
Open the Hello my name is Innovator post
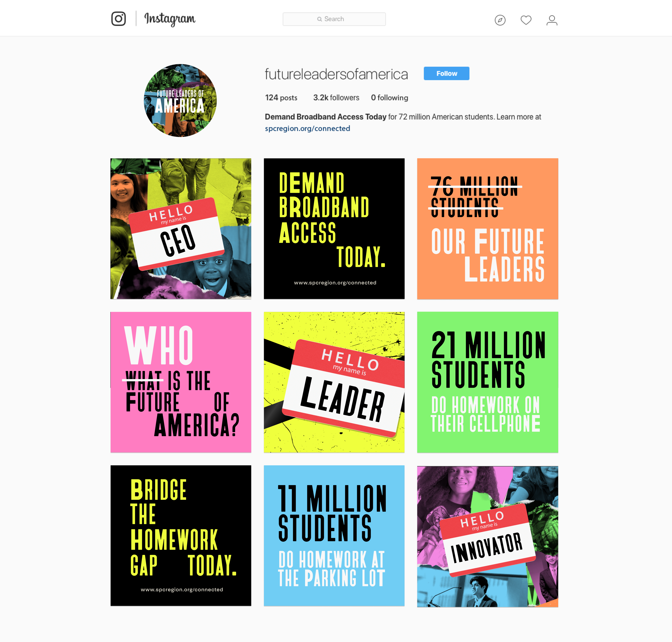487,536
